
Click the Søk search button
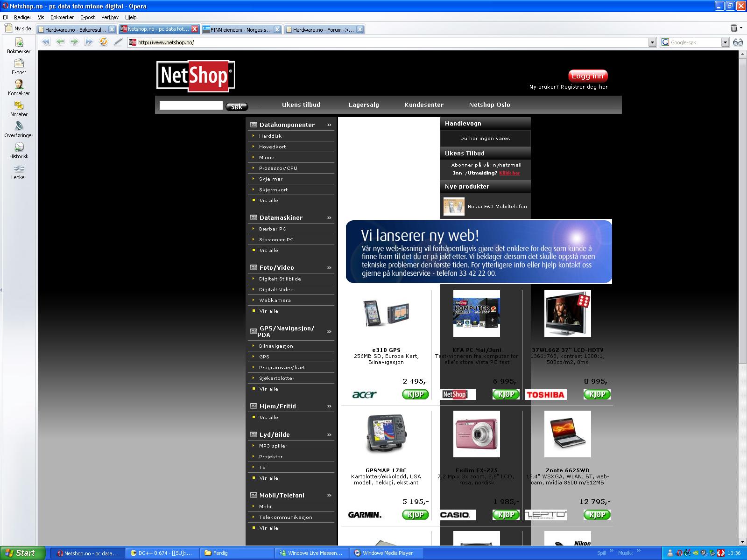(x=237, y=106)
